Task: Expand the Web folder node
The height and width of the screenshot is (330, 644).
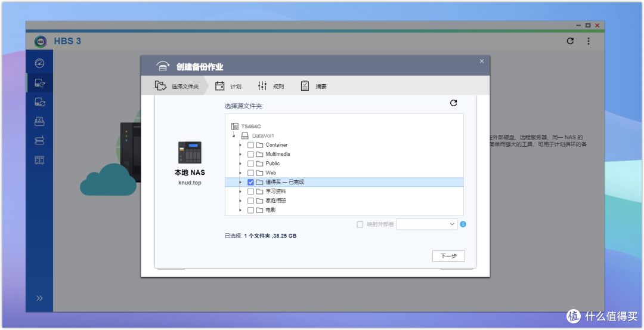Action: point(240,172)
